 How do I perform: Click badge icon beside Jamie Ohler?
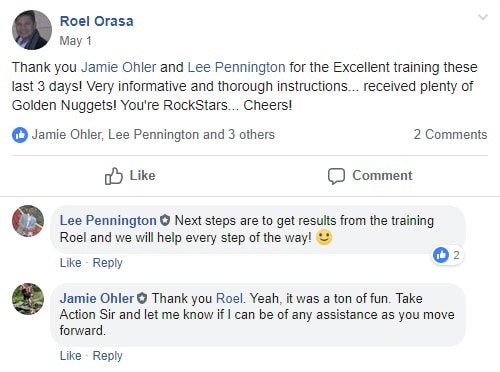point(142,298)
